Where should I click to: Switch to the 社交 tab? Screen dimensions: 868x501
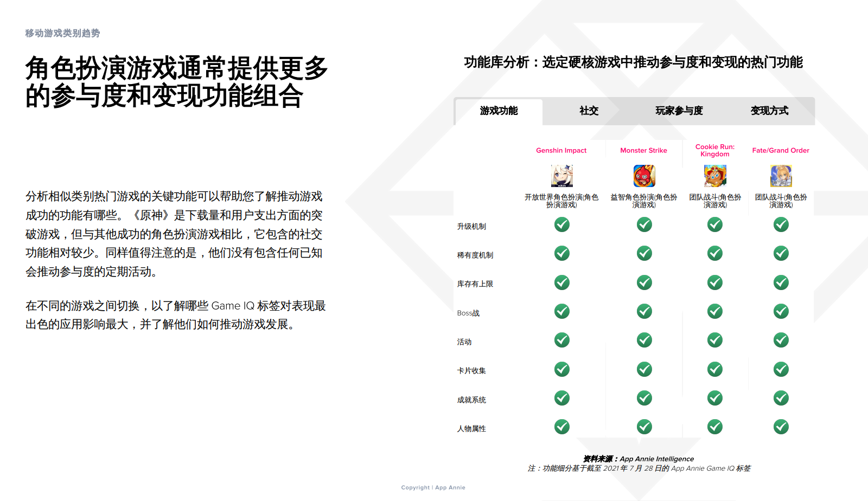click(x=589, y=111)
